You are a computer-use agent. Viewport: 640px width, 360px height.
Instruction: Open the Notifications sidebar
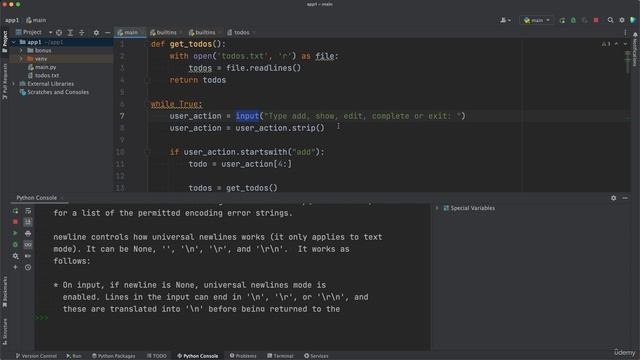point(635,50)
